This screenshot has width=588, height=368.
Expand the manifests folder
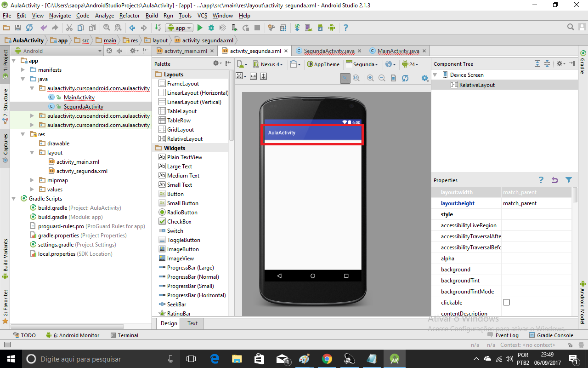pos(23,70)
